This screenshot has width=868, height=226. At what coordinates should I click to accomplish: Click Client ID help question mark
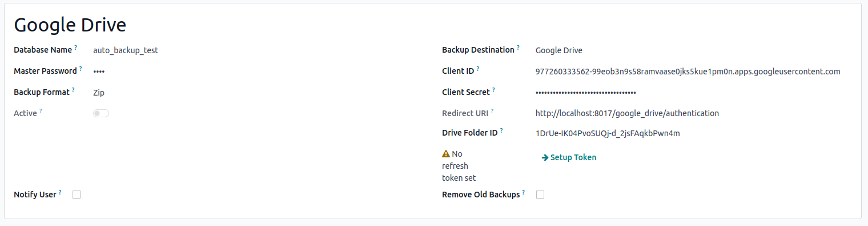click(478, 69)
